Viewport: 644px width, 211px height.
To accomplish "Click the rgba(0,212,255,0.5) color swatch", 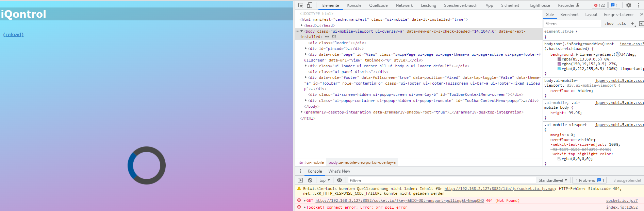I will pos(559,69).
